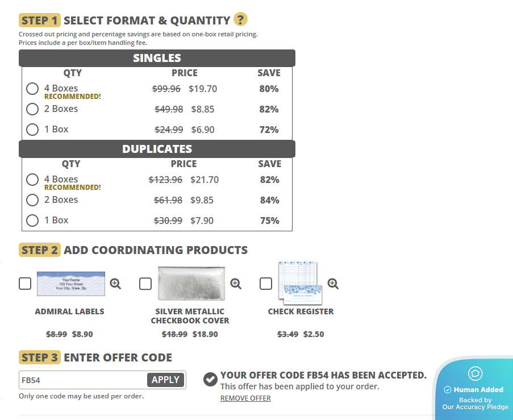
Task: Pick Duplicates 4 Boxes at $21.70
Action: coord(32,180)
